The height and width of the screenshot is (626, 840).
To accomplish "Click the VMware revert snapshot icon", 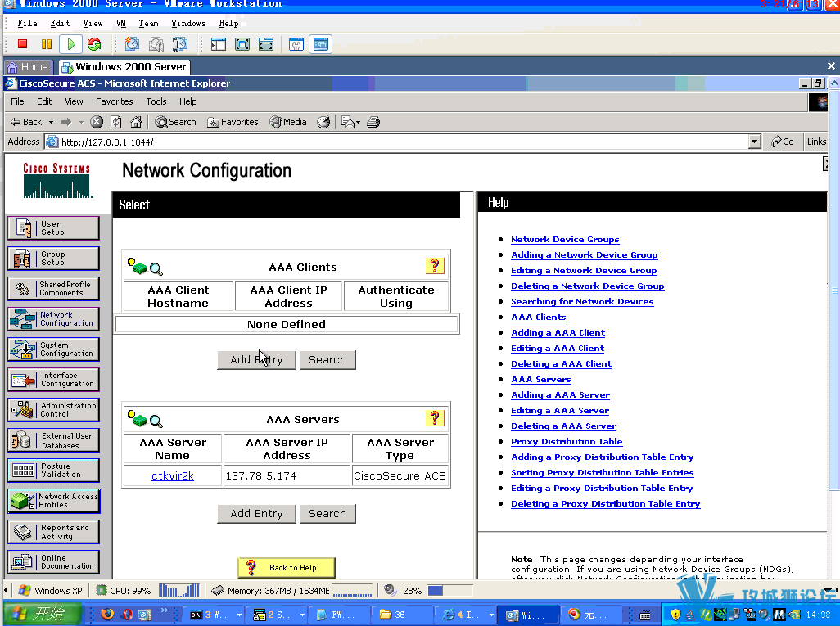I will click(x=156, y=44).
